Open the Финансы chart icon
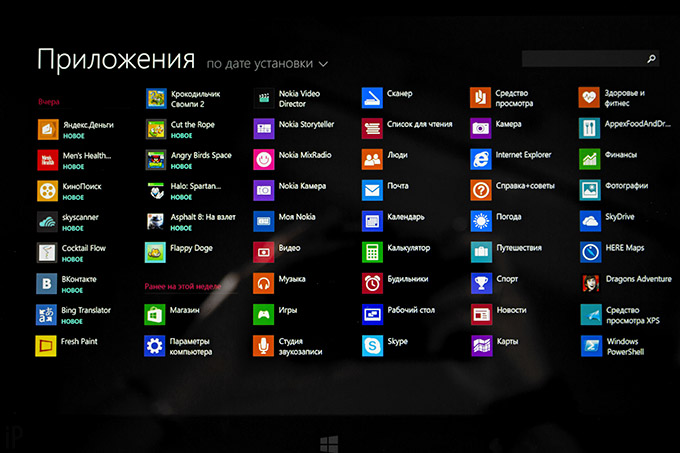680x453 pixels. (590, 160)
